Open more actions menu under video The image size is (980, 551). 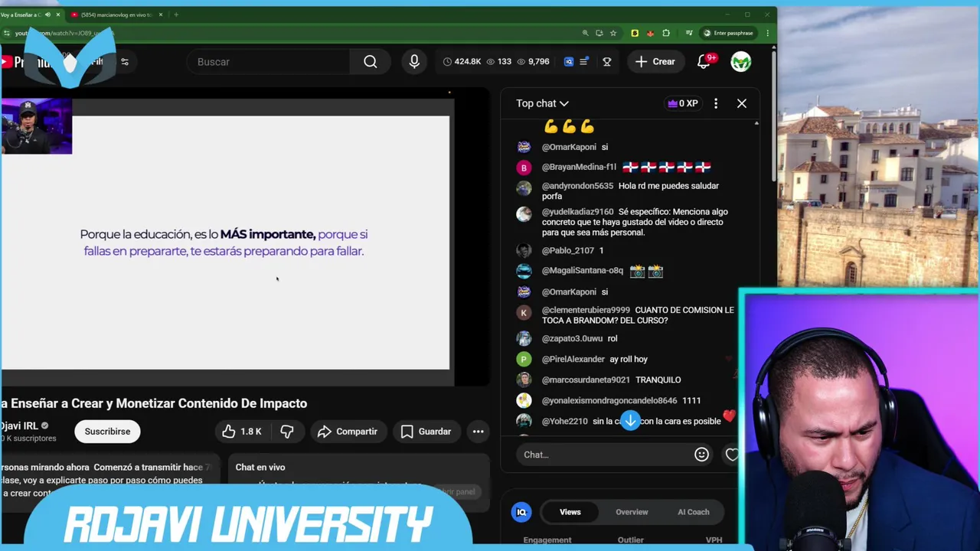[x=478, y=432]
